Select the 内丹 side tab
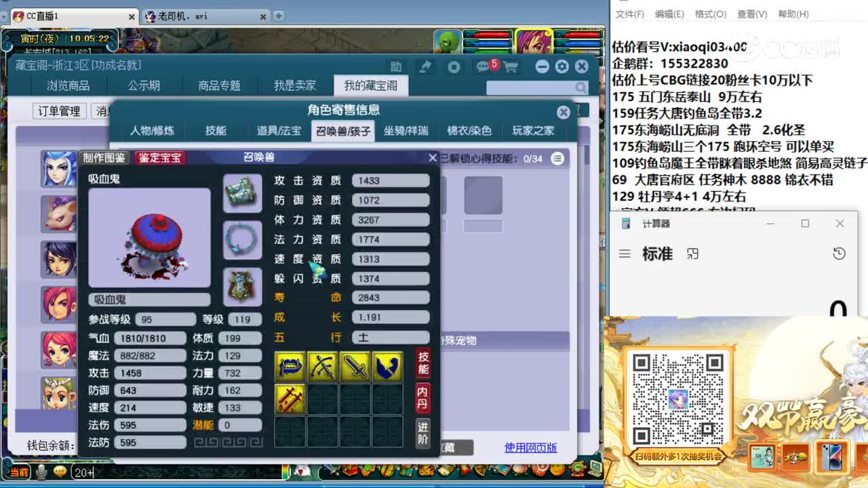This screenshot has height=488, width=868. [423, 399]
